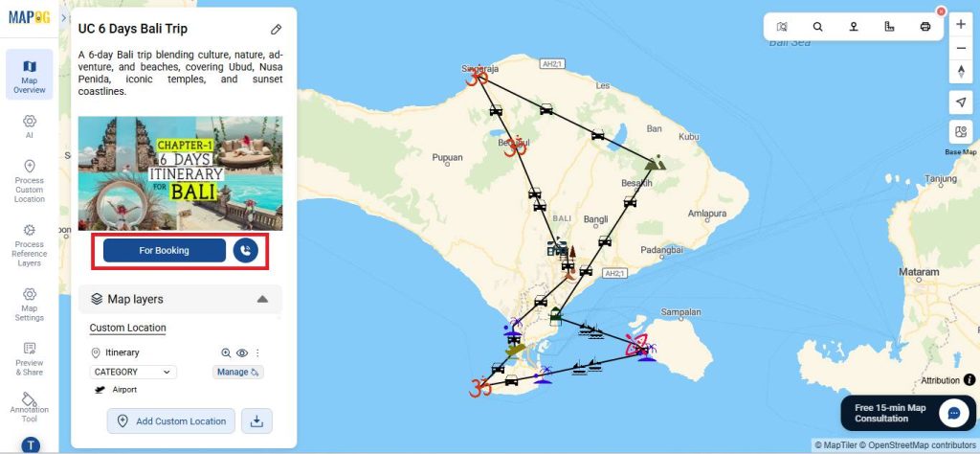The image size is (980, 454).
Task: Click the locate me arrow button
Action: tap(961, 102)
